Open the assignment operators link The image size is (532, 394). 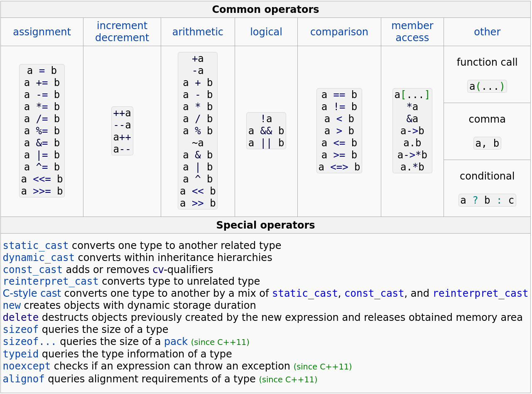[x=42, y=32]
